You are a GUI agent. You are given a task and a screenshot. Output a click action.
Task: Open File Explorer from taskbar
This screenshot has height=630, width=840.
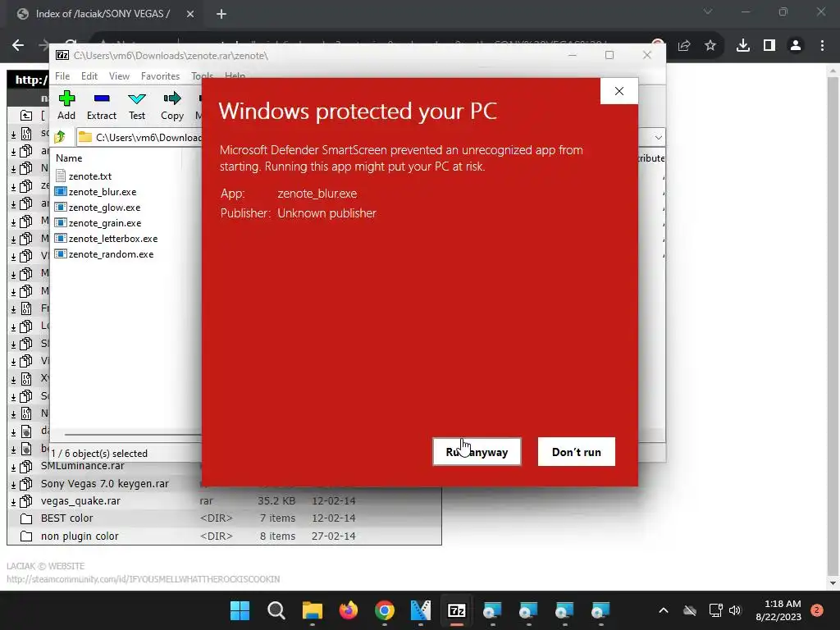[313, 610]
